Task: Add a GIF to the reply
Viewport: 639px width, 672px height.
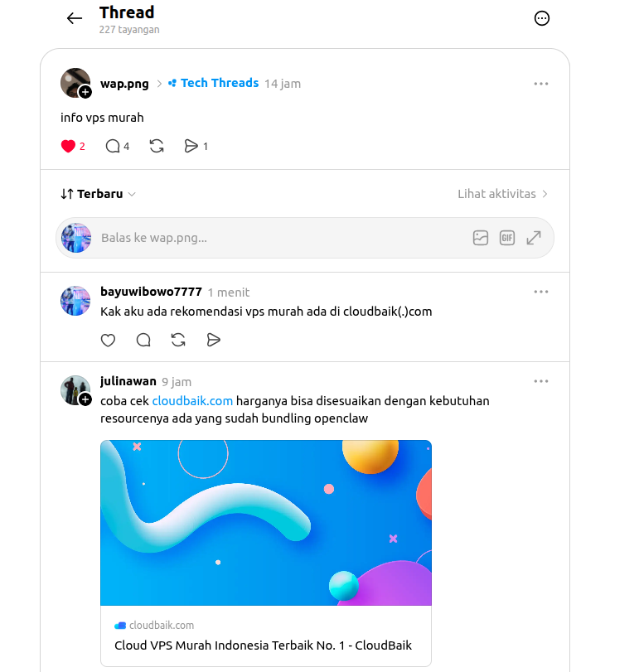Action: coord(507,238)
